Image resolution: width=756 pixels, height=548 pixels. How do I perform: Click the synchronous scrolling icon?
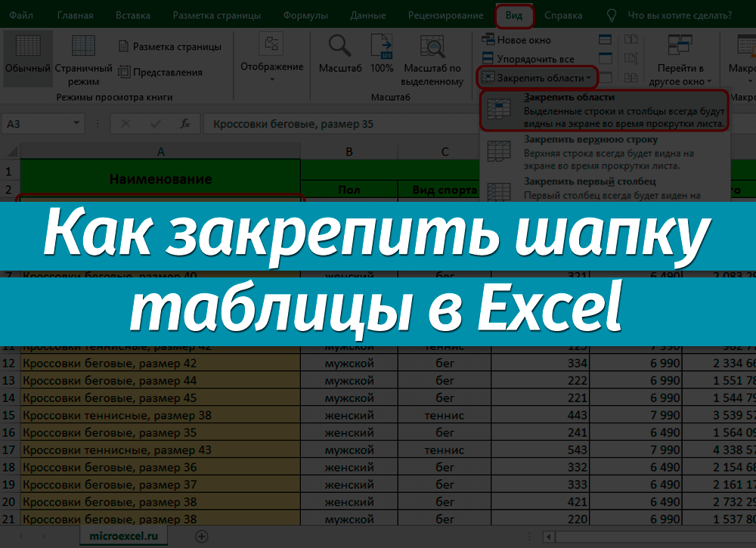pos(631,58)
